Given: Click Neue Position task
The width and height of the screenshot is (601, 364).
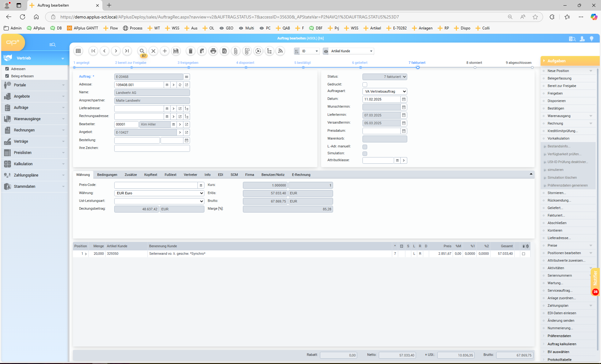Looking at the screenshot, I should pos(558,71).
